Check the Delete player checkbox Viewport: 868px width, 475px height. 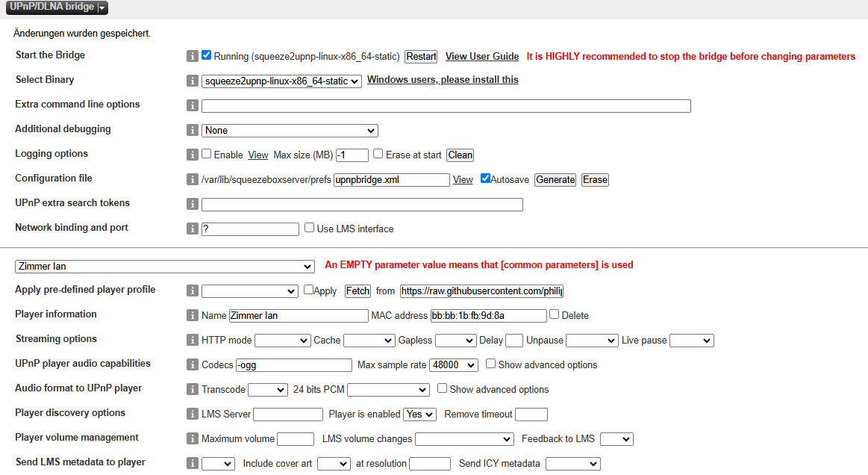pyautogui.click(x=554, y=314)
